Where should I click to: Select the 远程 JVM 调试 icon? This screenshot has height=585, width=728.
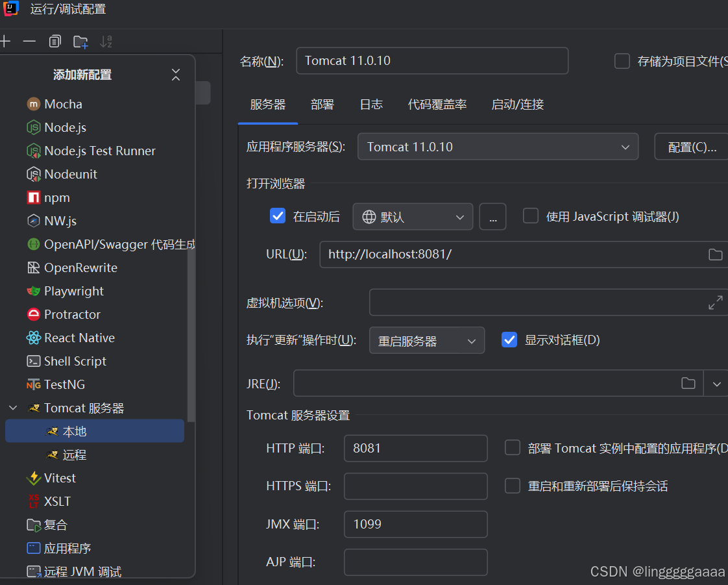[34, 571]
